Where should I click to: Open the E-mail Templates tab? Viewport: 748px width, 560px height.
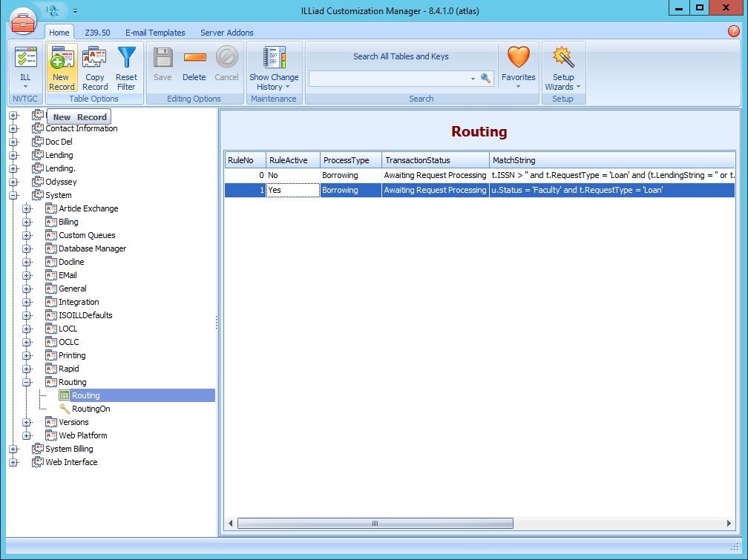155,33
